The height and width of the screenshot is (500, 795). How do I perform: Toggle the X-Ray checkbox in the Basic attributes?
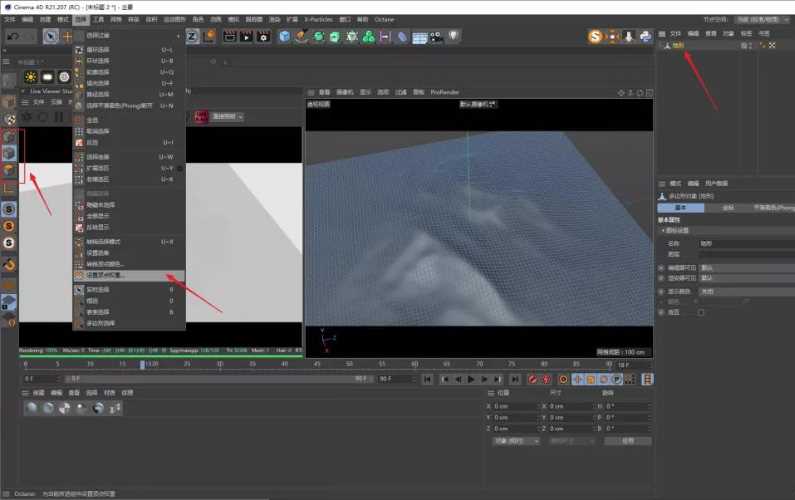point(701,312)
